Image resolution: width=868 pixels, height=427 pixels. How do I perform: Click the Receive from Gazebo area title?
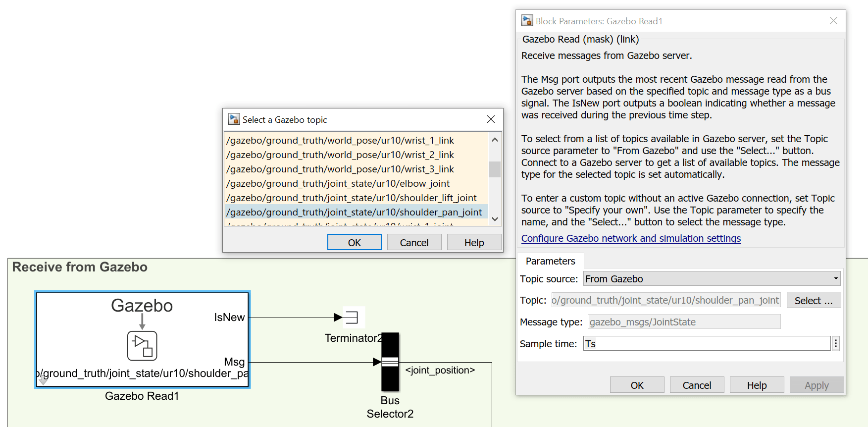click(x=80, y=267)
